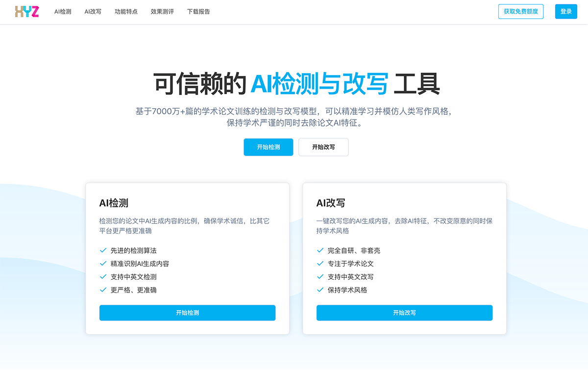Viewport: 588px width, 370px height.
Task: Click checkmark icon beside 保持学术风格
Action: (x=320, y=290)
